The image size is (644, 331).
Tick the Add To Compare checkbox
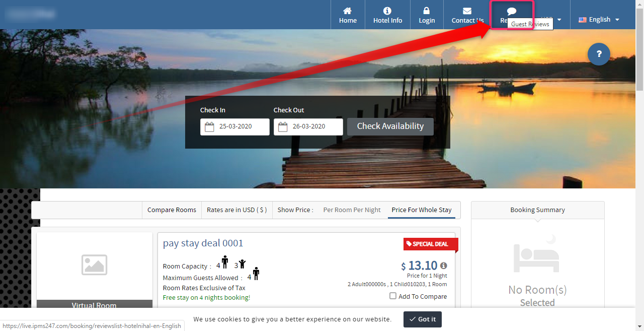click(393, 296)
